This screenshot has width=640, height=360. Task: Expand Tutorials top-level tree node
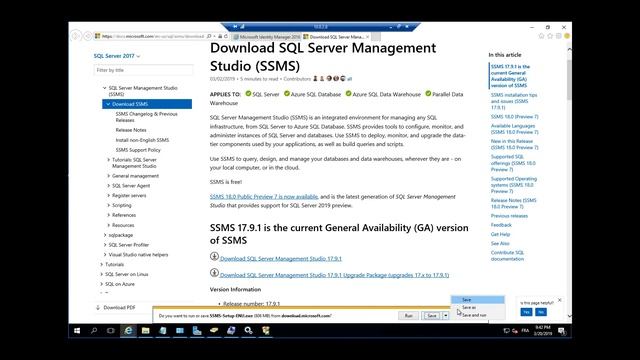click(102, 264)
